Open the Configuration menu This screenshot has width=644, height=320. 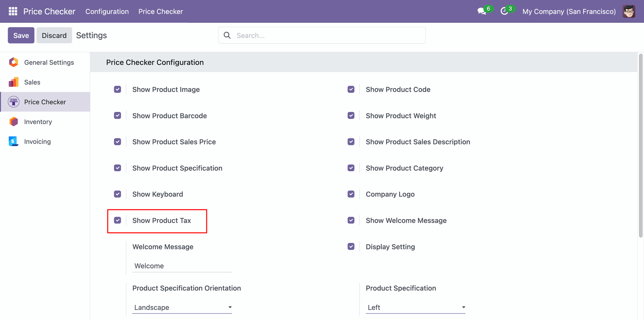107,11
